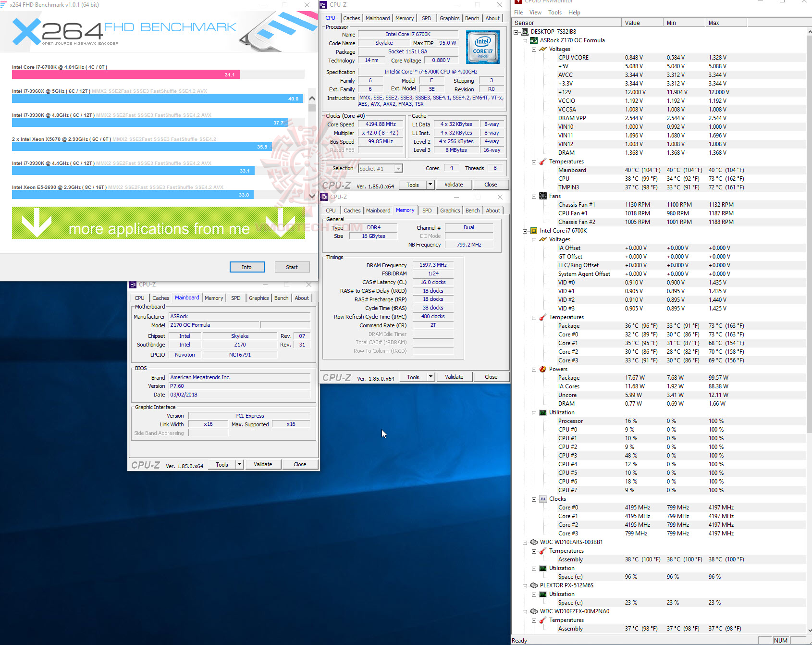Select the CPU VCORE row in HWMonitor
The width and height of the screenshot is (812, 645).
pyautogui.click(x=658, y=58)
